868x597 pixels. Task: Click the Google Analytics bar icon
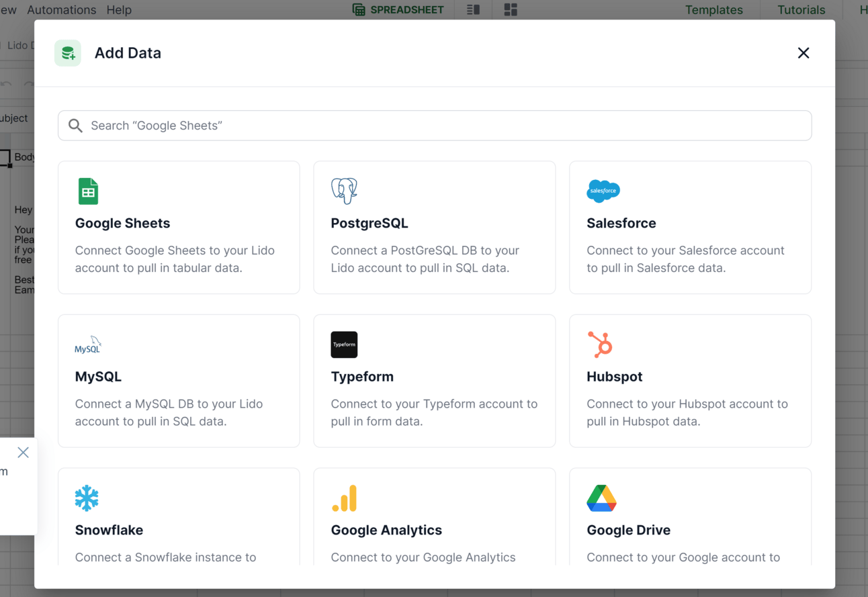click(344, 498)
